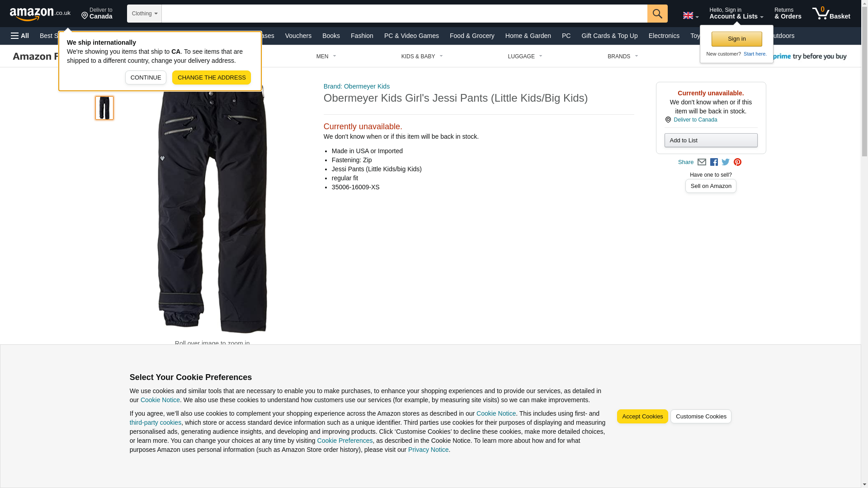Image resolution: width=868 pixels, height=488 pixels.
Task: Expand the BRANDS menu
Action: (x=623, y=56)
